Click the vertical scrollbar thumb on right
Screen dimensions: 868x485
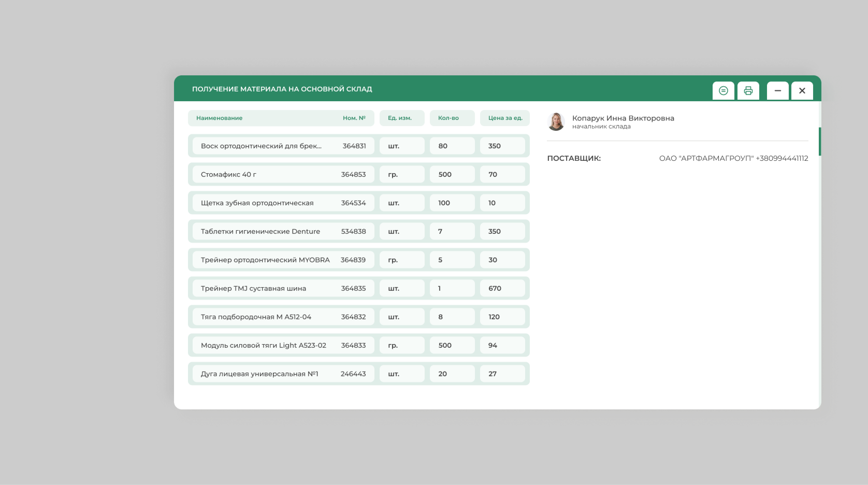tap(820, 142)
